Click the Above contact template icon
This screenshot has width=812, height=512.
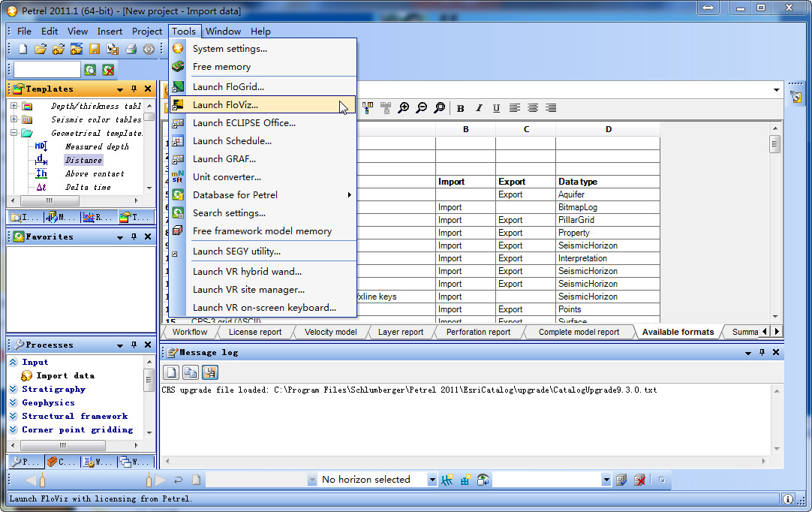pyautogui.click(x=41, y=173)
